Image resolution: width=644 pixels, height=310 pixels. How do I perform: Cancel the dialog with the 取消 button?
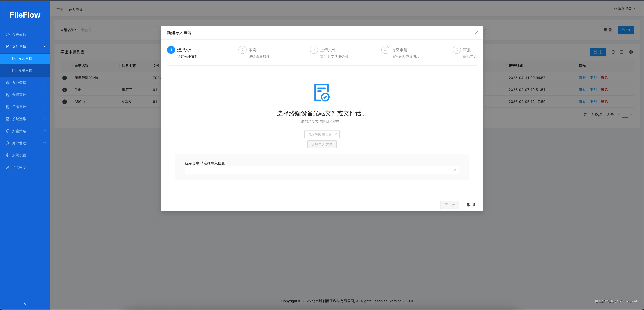(x=471, y=205)
